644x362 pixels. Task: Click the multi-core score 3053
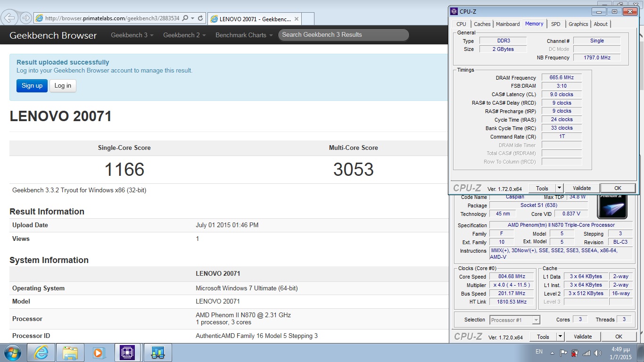click(x=354, y=170)
